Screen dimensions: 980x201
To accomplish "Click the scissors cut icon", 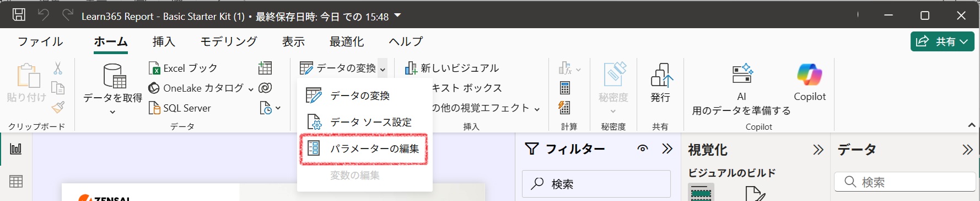I will pos(58,68).
